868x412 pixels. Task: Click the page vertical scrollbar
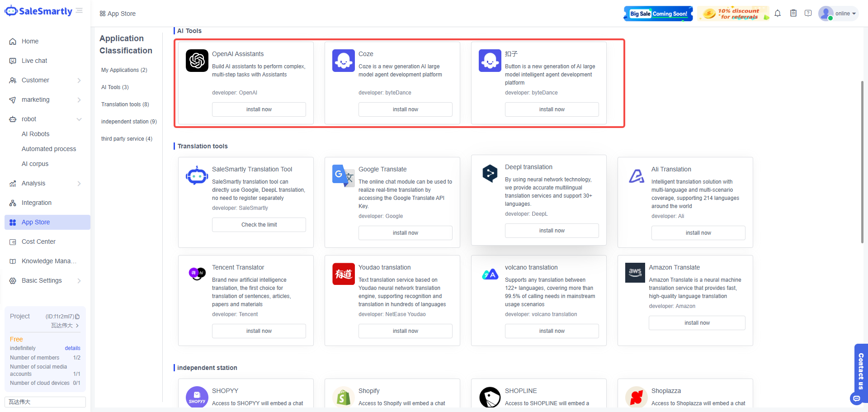point(862,162)
